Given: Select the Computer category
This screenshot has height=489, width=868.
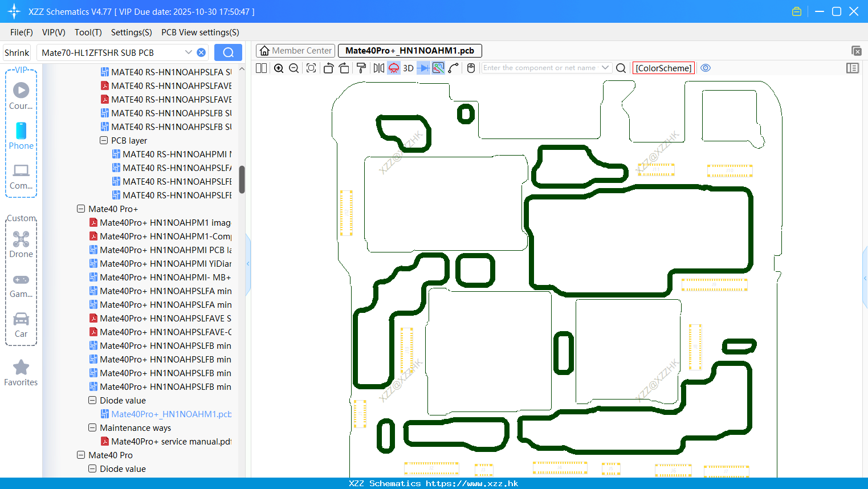Looking at the screenshot, I should 21,176.
